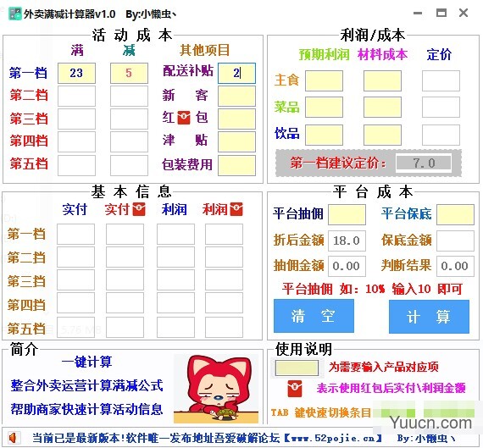Click the 第一档 实付 result field
483x448 pixels.
click(75, 235)
